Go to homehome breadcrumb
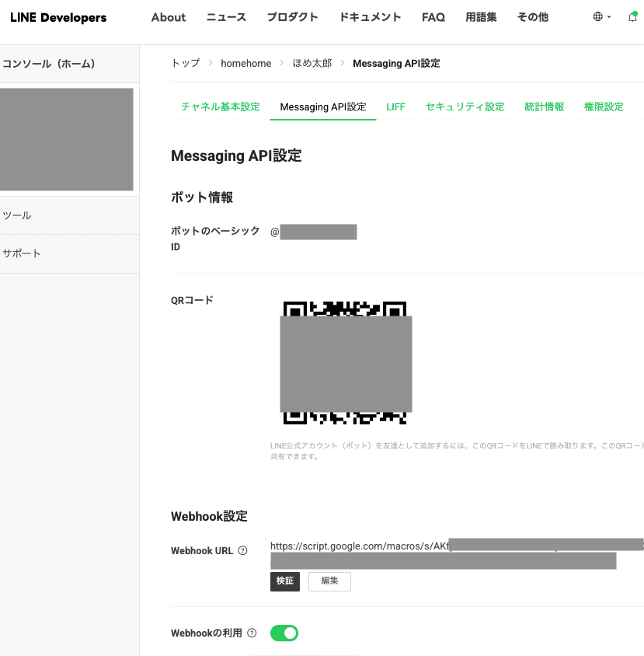Screen dimensions: 644x656 point(246,63)
